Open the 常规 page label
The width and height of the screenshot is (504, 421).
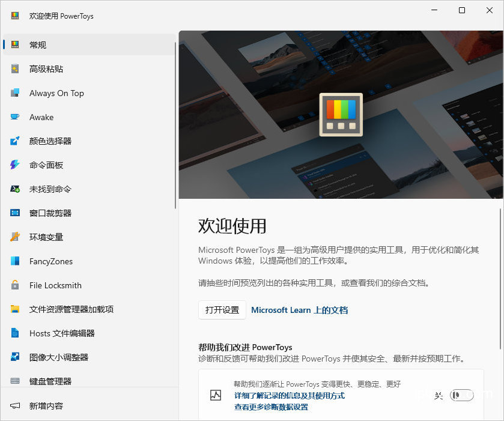coord(38,44)
